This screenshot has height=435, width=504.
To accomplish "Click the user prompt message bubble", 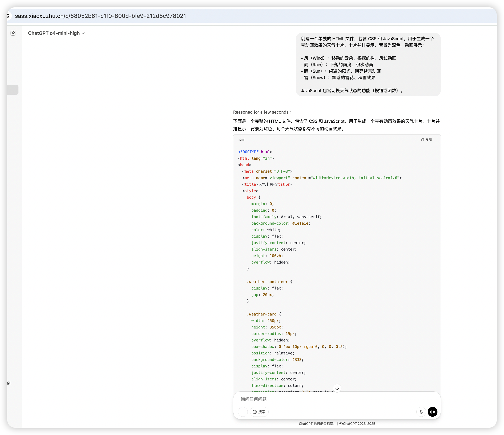I will [x=368, y=65].
